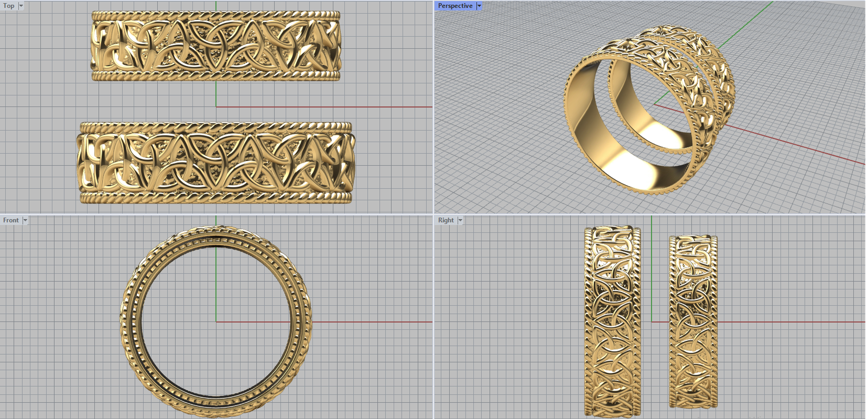868x419 pixels.
Task: Activate the Top viewport title label
Action: pos(9,6)
